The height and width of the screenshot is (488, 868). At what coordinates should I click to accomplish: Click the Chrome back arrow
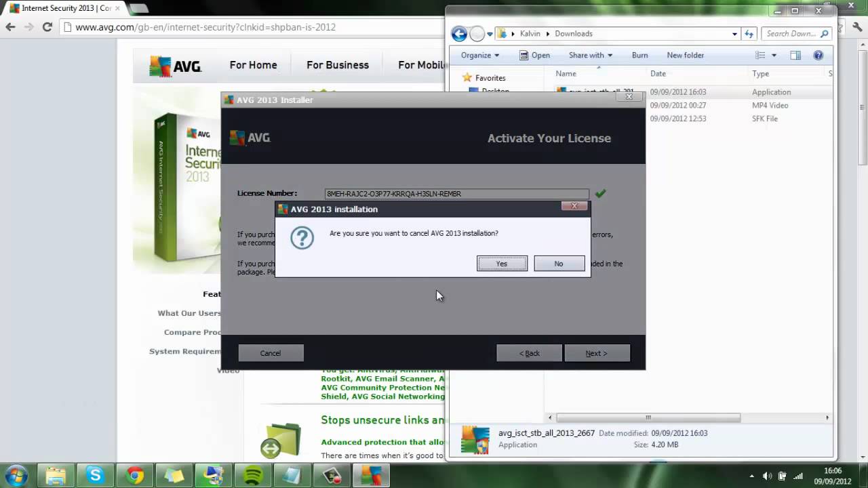coord(10,27)
